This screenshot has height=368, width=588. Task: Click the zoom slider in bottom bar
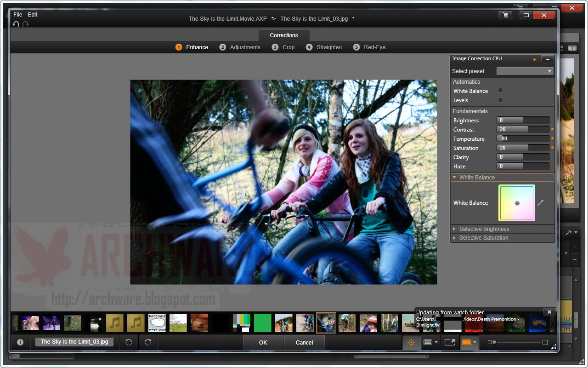click(x=517, y=342)
